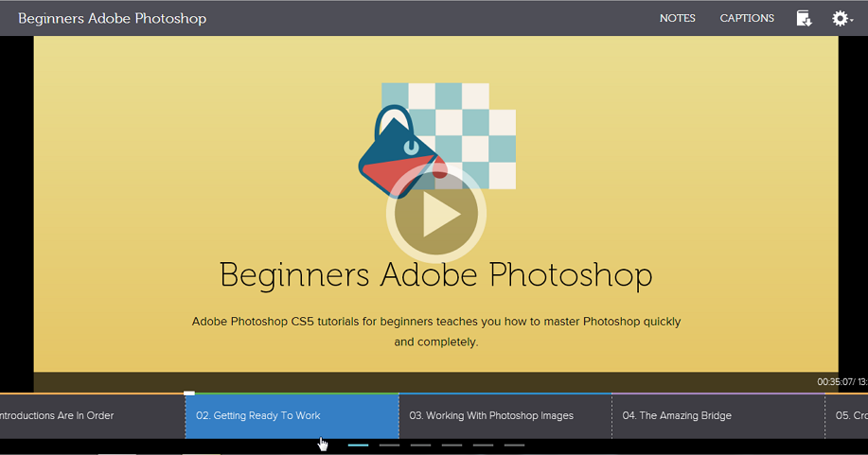Viewport: 868px width, 455px height.
Task: Click the highlighted cyan page indicator dash
Action: click(x=358, y=445)
